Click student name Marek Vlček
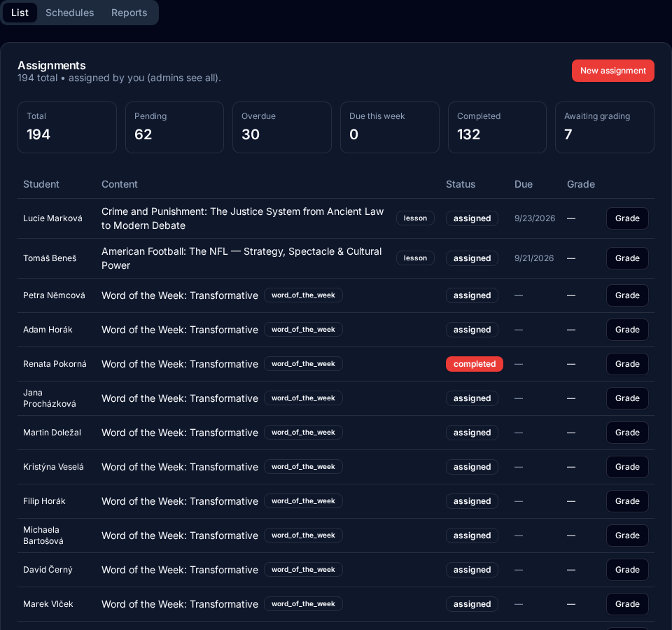The width and height of the screenshot is (672, 630). [48, 604]
